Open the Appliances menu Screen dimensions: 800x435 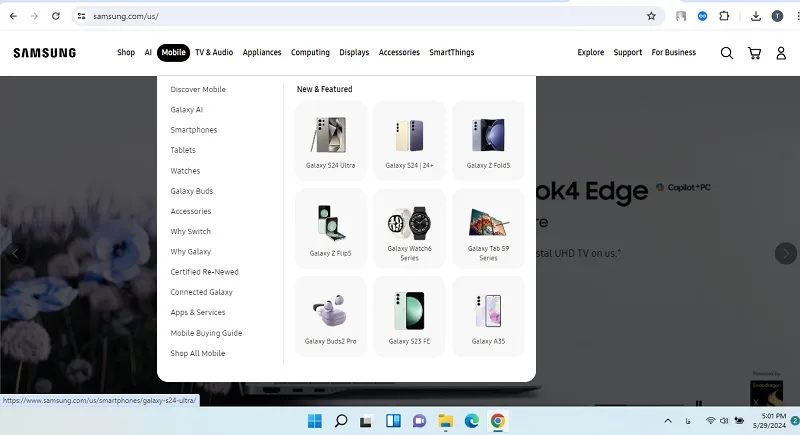click(x=262, y=53)
